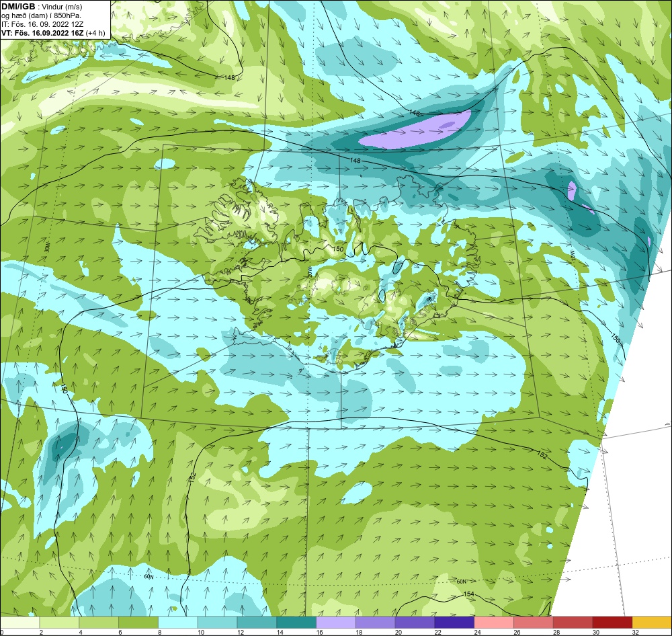Click the 18–20 m/s purple legend swatch
The image size is (672, 636).
[x=376, y=623]
